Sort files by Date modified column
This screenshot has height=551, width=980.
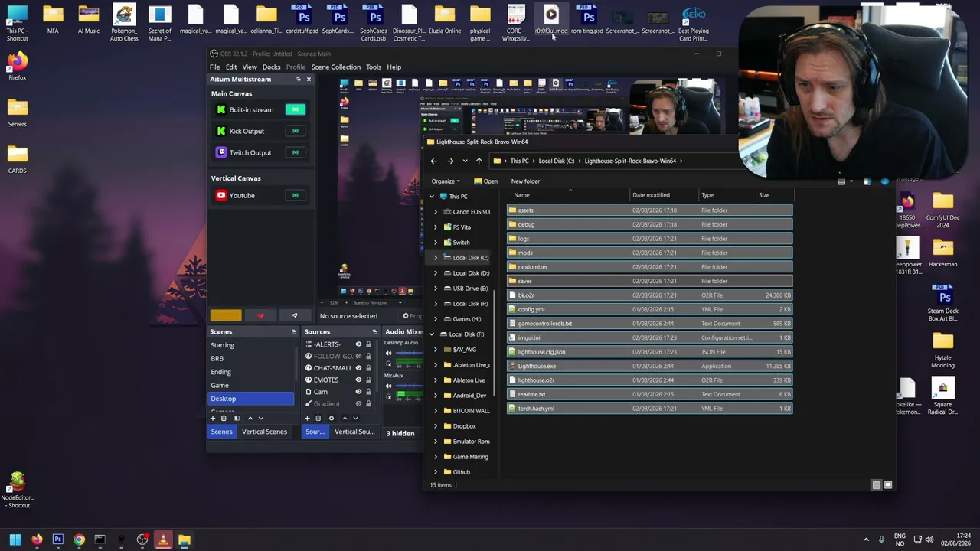[665, 195]
